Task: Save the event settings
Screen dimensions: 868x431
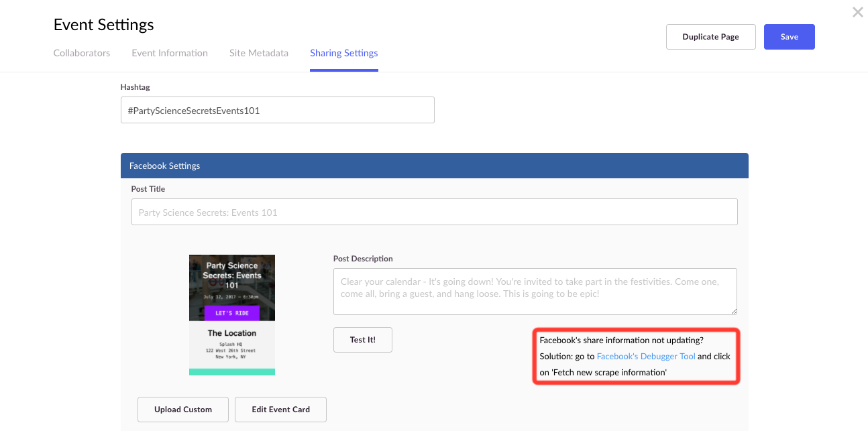Action: point(790,37)
